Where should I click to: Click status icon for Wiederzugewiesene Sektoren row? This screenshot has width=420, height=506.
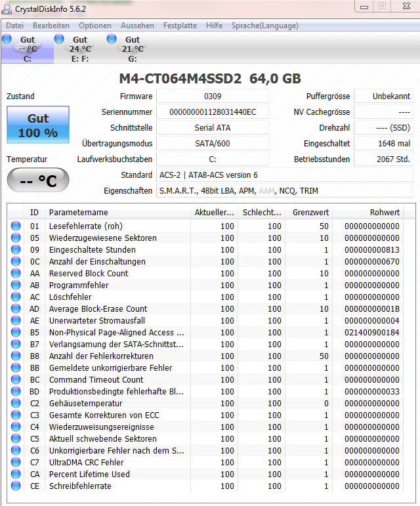tap(16, 238)
